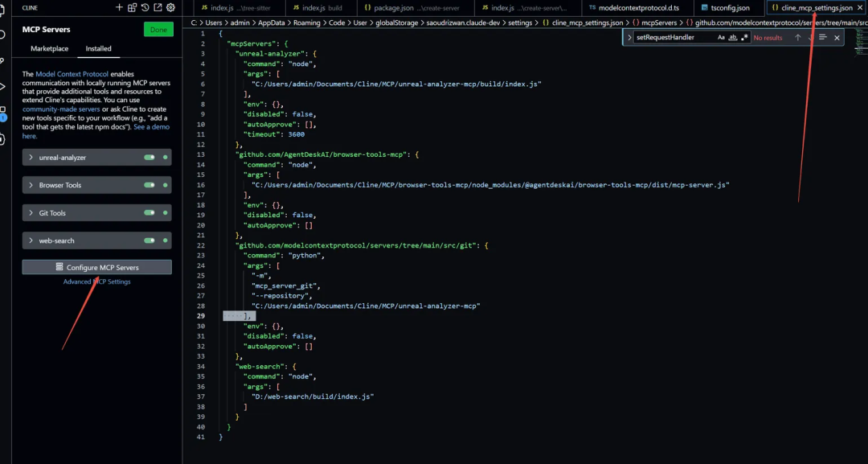Open the tsconfig.json editor tab
This screenshot has width=868, height=464.
(730, 8)
